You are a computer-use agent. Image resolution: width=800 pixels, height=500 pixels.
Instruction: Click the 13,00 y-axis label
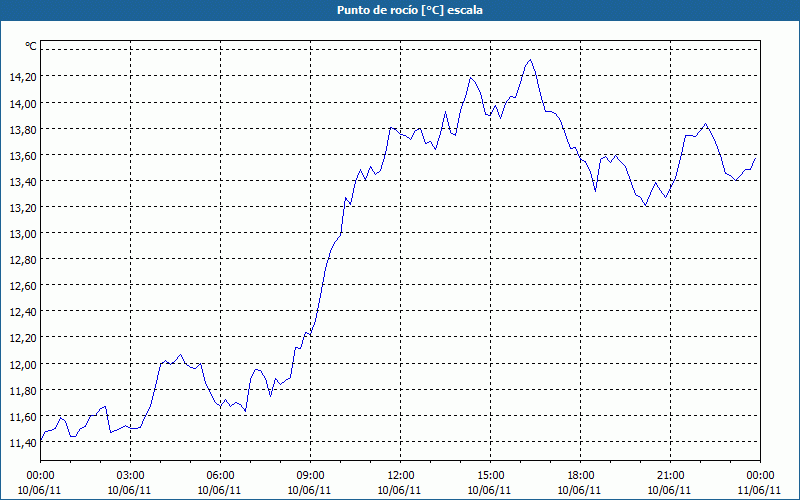pos(23,233)
